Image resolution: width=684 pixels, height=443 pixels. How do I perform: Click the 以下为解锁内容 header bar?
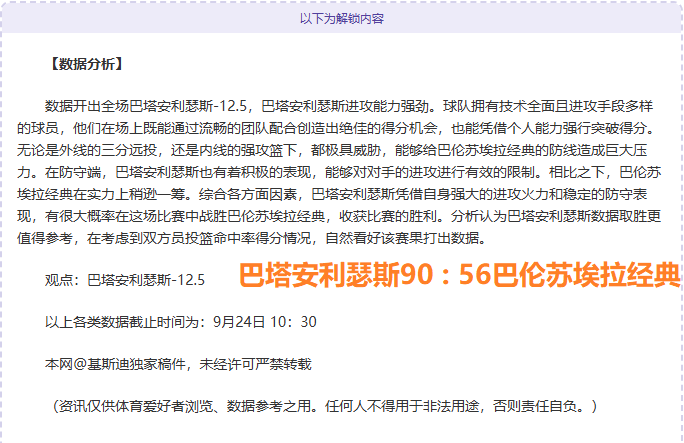[342, 18]
